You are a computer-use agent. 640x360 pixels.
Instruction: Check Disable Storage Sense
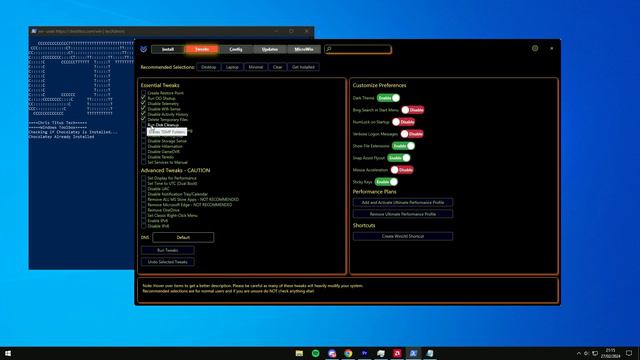[143, 141]
